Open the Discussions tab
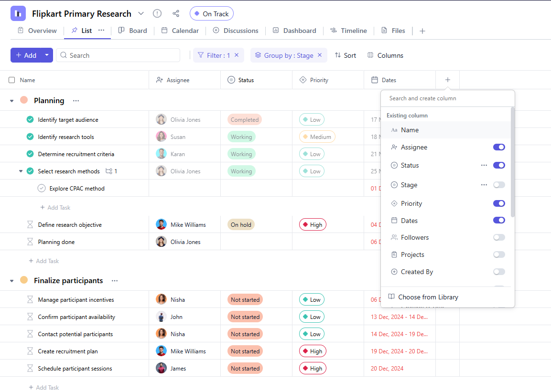The height and width of the screenshot is (392, 551). [x=236, y=31]
